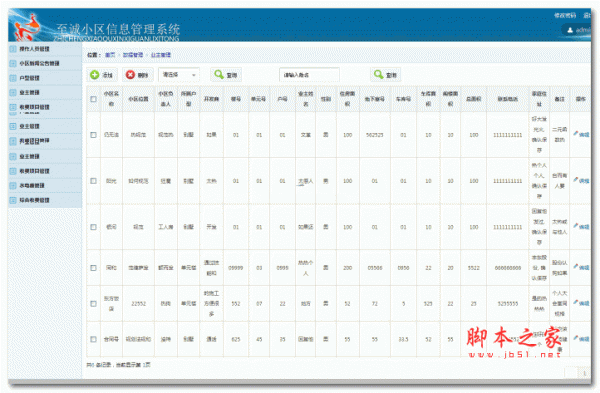
Task: Click the 车库号 column header
Action: pos(403,99)
